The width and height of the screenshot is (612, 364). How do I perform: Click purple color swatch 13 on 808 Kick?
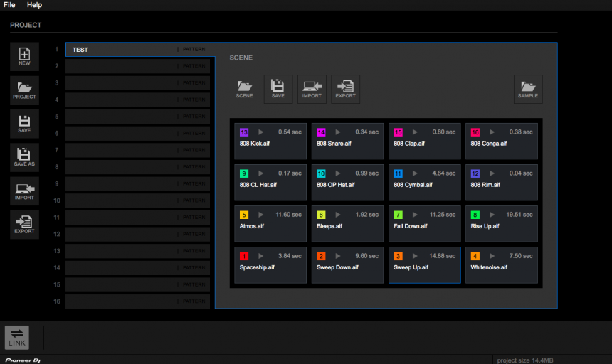[x=244, y=132]
